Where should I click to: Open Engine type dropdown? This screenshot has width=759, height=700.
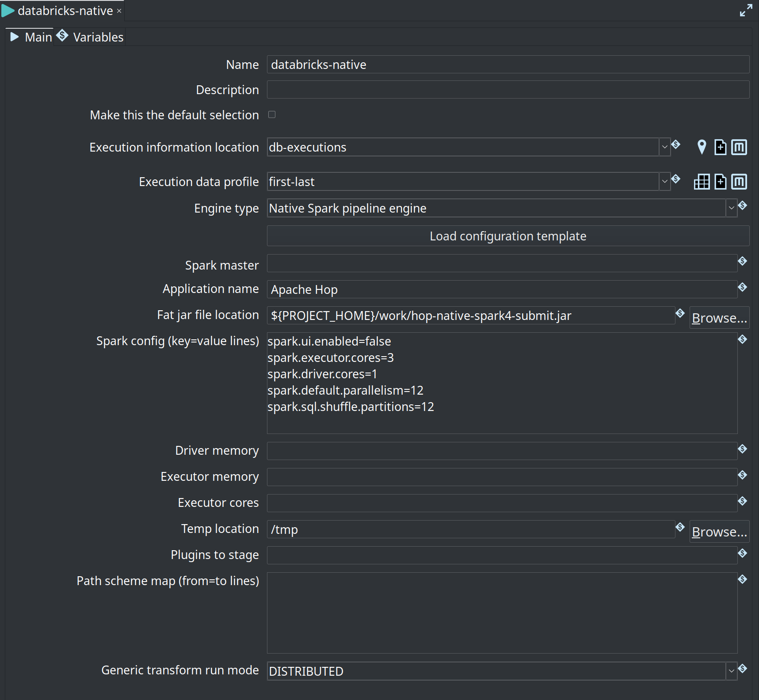tap(731, 208)
